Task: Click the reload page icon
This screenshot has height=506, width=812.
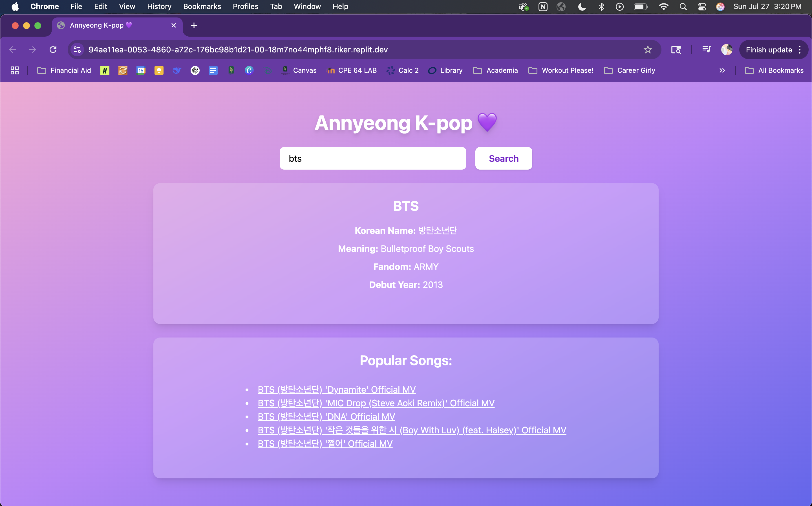Action: coord(53,50)
